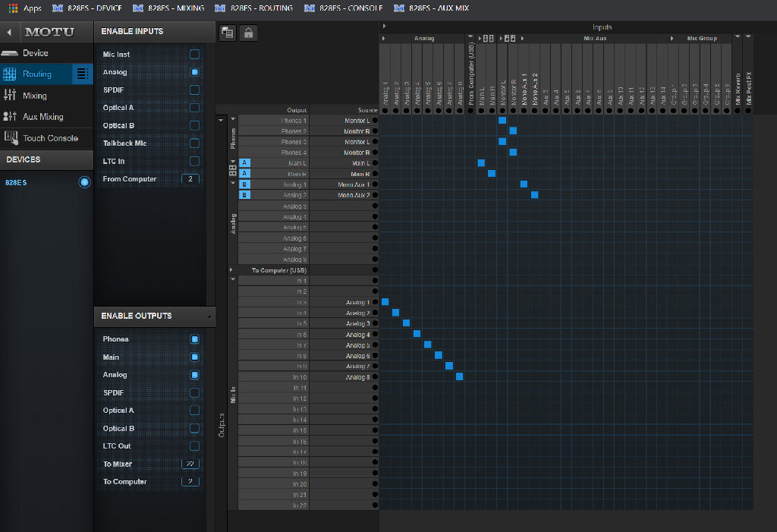The image size is (777, 532).
Task: Enable the SPDIF output checkbox
Action: tap(195, 392)
